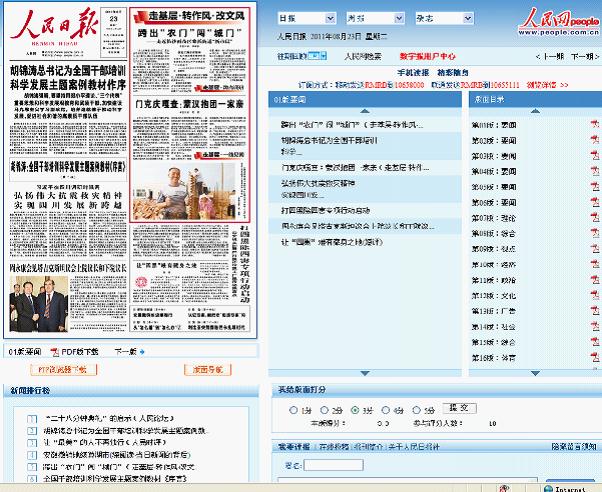
Task: Rate the page 1分
Action: [293, 410]
